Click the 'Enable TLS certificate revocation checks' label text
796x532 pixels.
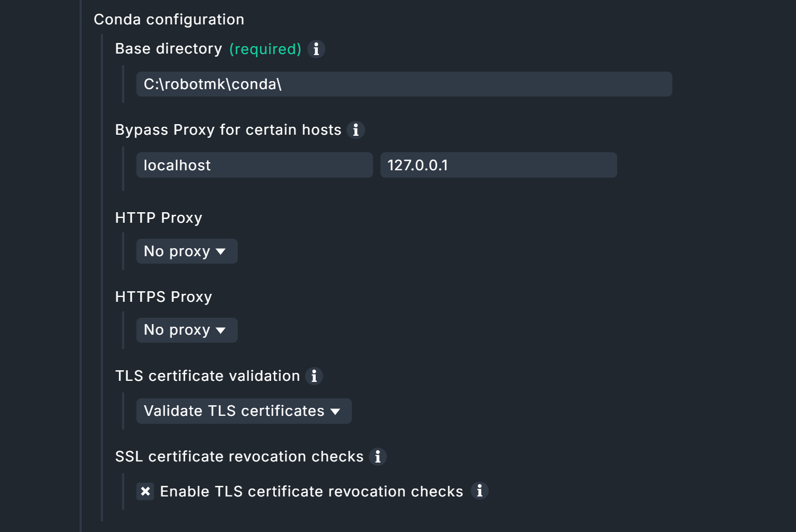click(x=312, y=492)
